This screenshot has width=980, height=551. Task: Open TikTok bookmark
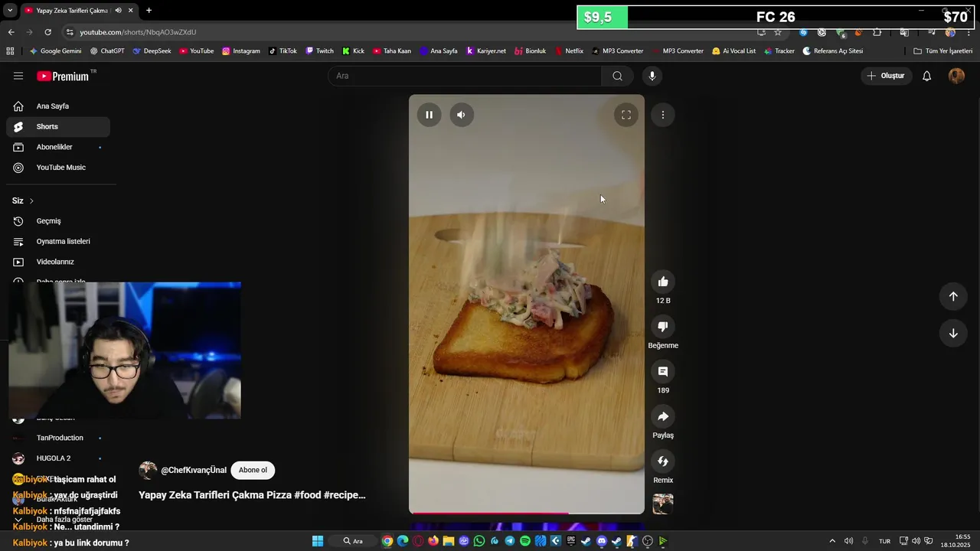coord(283,51)
